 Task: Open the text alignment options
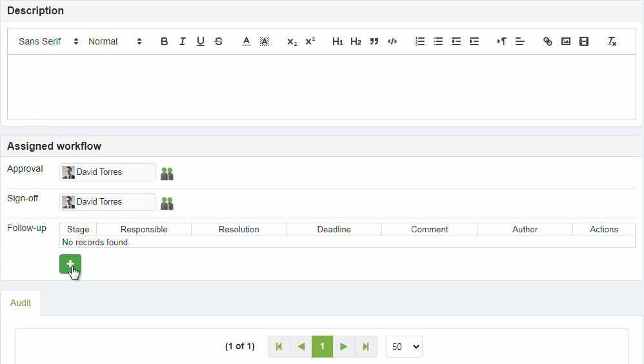(x=520, y=41)
